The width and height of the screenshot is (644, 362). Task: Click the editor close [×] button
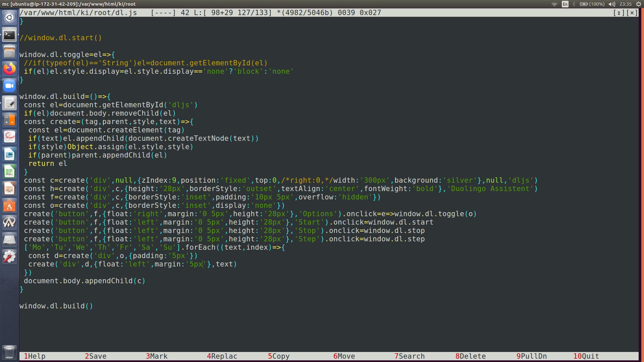click(x=632, y=13)
